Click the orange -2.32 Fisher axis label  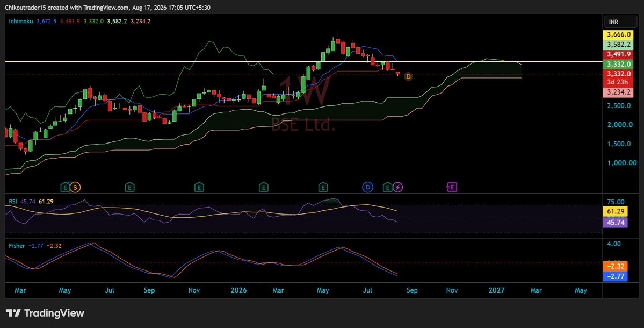coord(615,266)
